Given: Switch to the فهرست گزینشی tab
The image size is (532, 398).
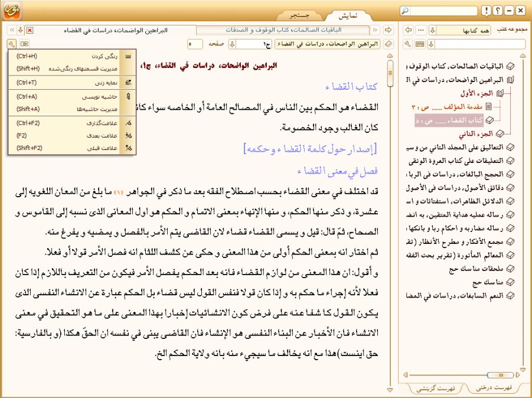Looking at the screenshot, I should tap(436, 388).
